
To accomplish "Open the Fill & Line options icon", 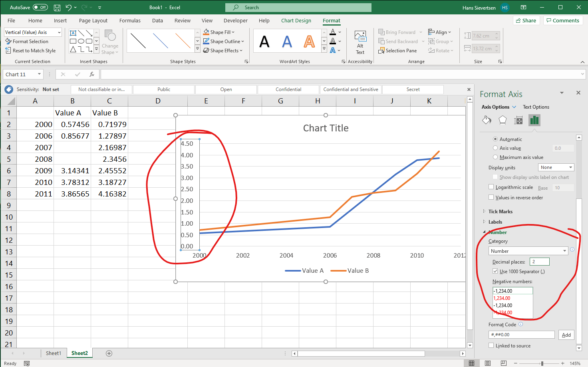I will tap(487, 120).
